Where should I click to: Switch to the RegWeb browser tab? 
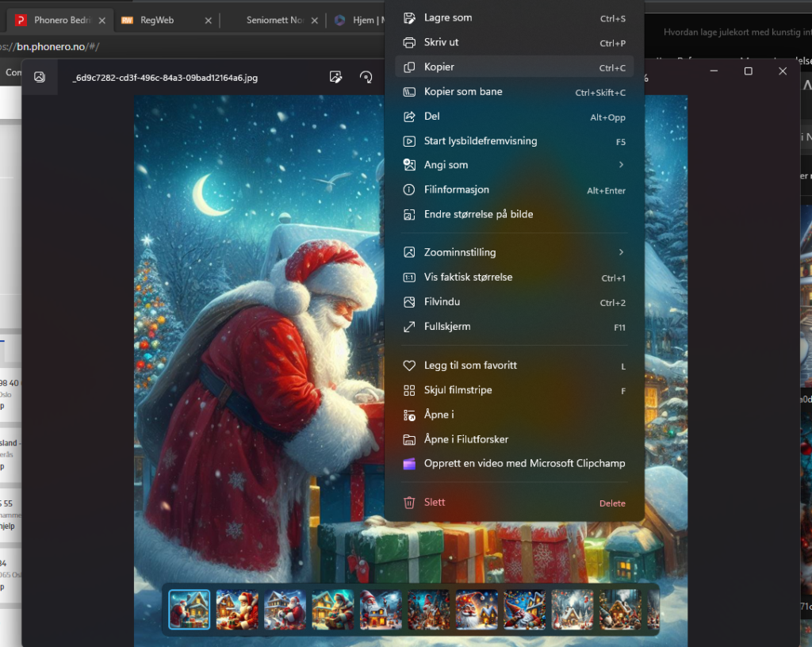158,21
